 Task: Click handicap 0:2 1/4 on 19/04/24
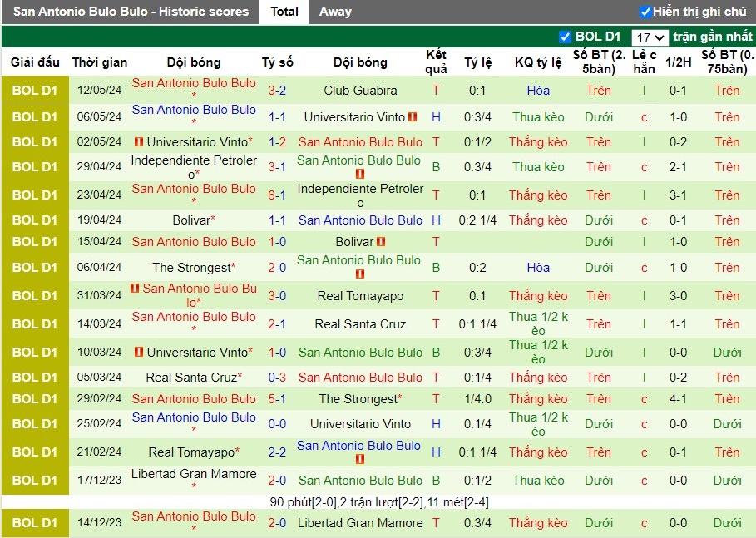pos(477,220)
